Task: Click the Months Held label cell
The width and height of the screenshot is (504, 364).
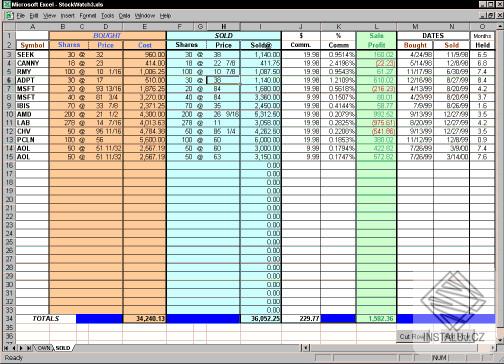Action: [x=482, y=40]
